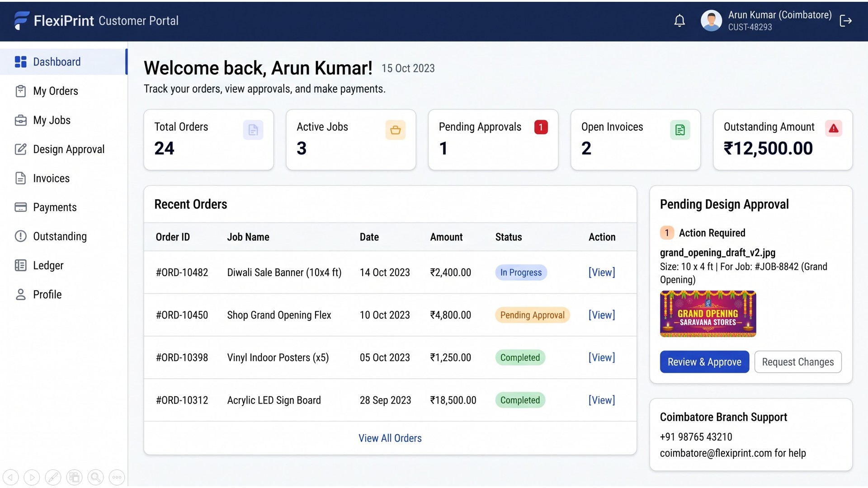View order #ORD-10398 Vinyl Indoor Posters
The height and width of the screenshot is (488, 868).
pyautogui.click(x=602, y=357)
